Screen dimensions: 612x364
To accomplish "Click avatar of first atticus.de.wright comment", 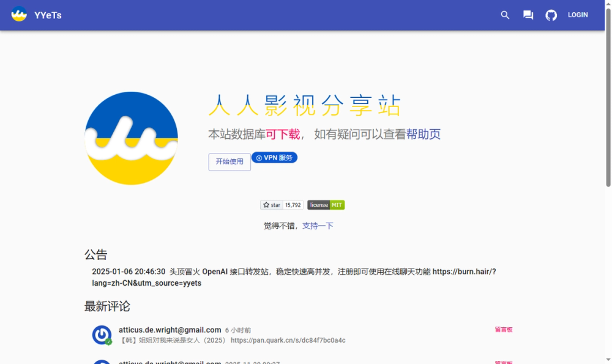I will point(102,335).
